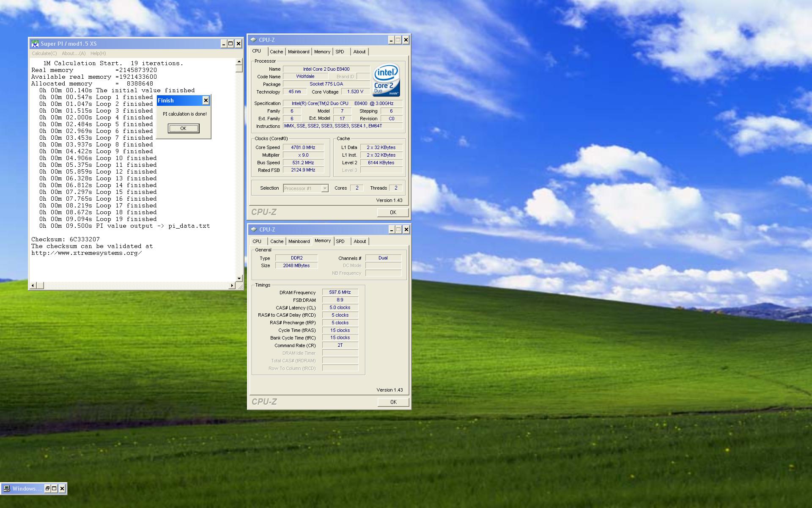
Task: Expand the Processor #1 selection dropdown
Action: pos(324,188)
